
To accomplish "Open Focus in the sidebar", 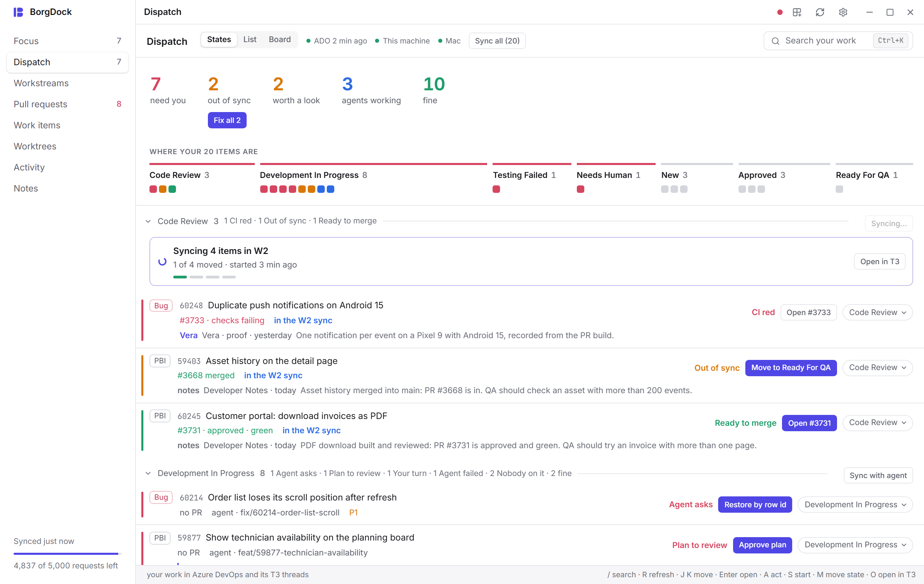I will [68, 41].
